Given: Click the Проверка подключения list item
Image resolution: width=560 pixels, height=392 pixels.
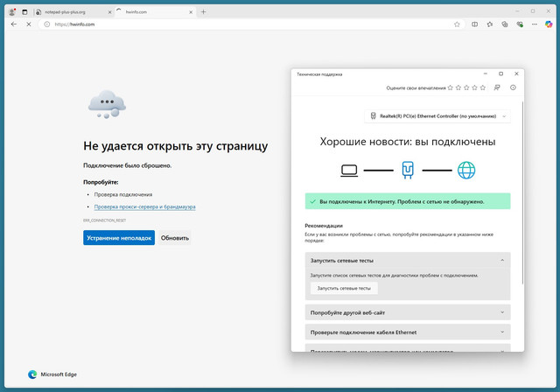Looking at the screenshot, I should [123, 194].
